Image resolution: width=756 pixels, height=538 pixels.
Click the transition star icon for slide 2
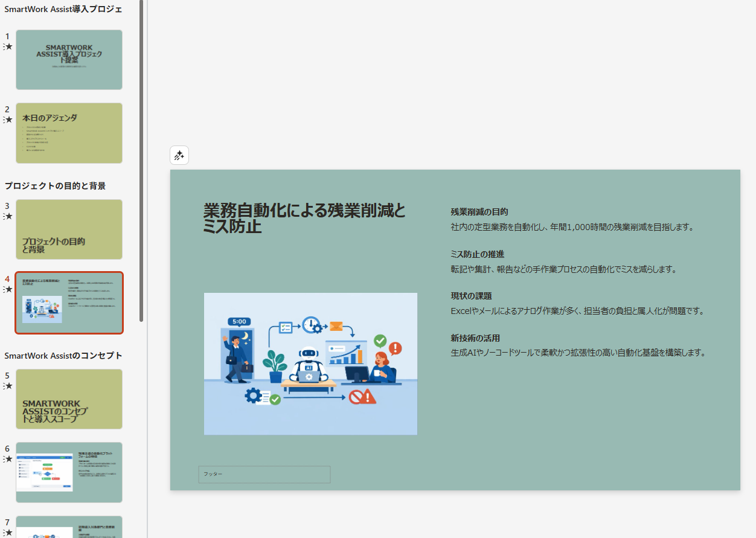click(8, 120)
